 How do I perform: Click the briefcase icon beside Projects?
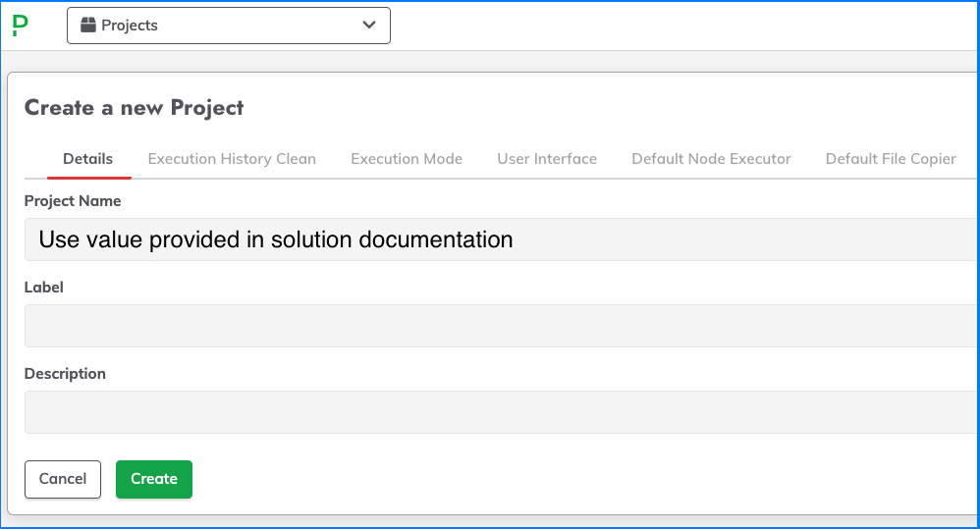[88, 26]
